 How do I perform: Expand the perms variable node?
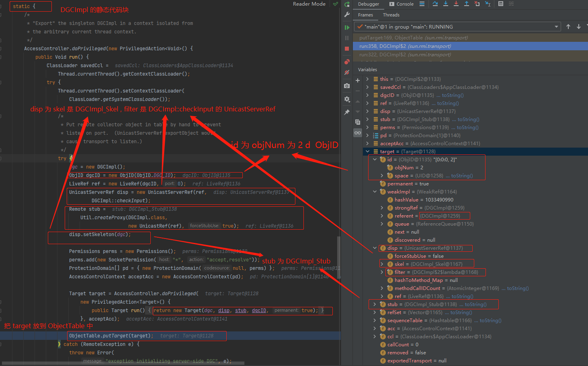click(367, 127)
